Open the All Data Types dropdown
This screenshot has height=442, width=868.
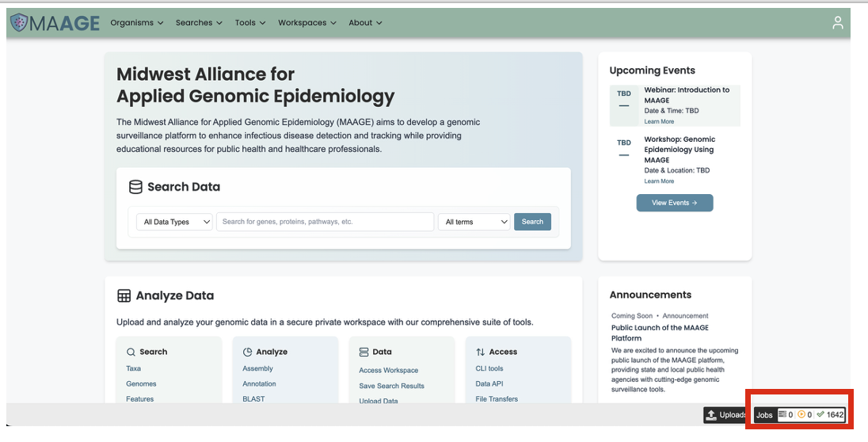tap(174, 222)
